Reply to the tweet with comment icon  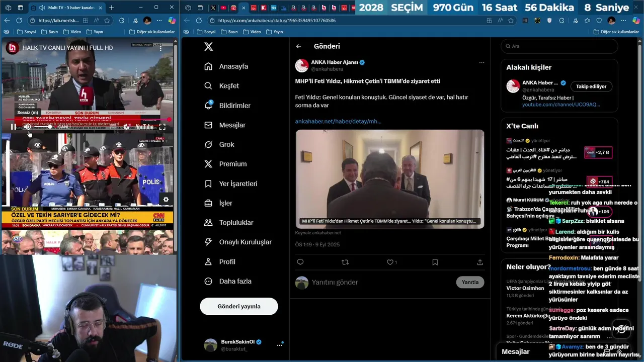[300, 262]
